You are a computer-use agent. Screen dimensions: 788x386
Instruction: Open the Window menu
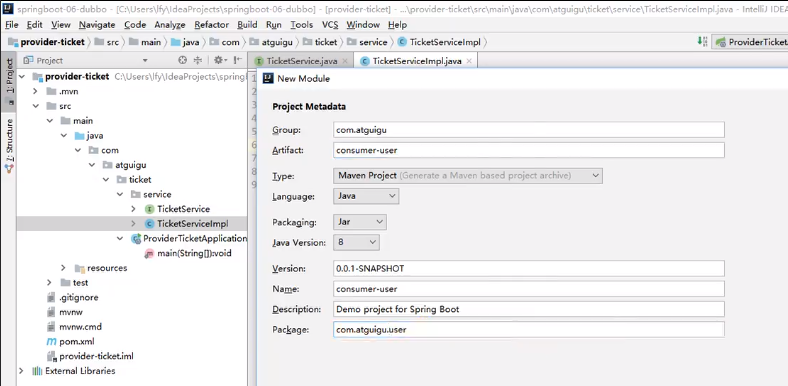(363, 25)
